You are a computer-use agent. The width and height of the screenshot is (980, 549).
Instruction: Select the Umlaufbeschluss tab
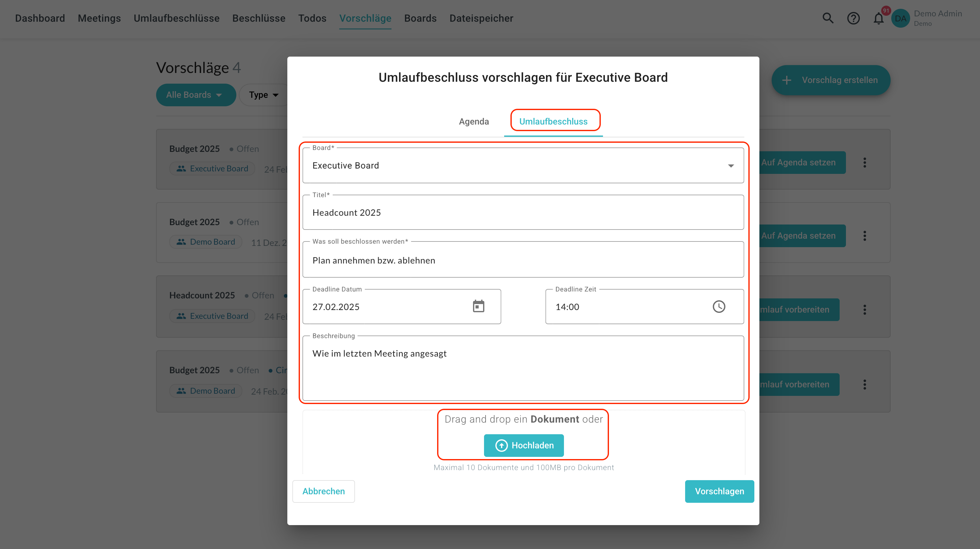pyautogui.click(x=553, y=121)
